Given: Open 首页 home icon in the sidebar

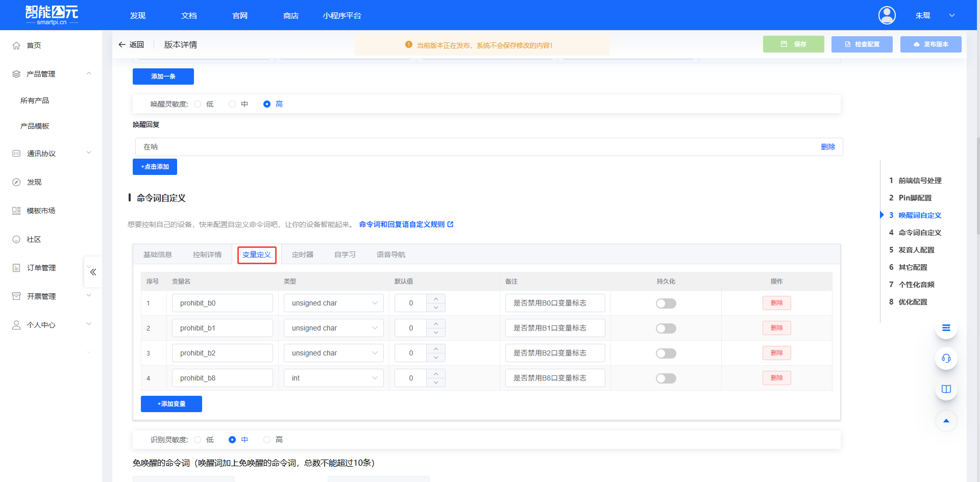Looking at the screenshot, I should point(16,45).
